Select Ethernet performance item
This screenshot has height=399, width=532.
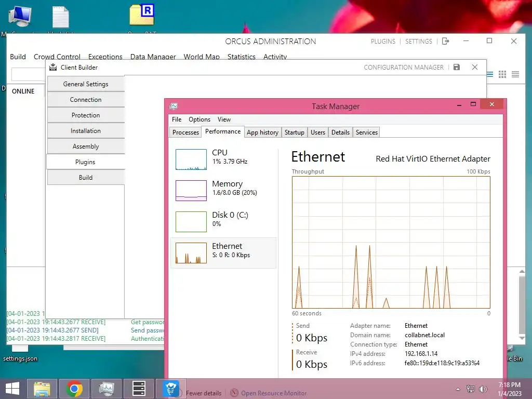click(x=223, y=253)
